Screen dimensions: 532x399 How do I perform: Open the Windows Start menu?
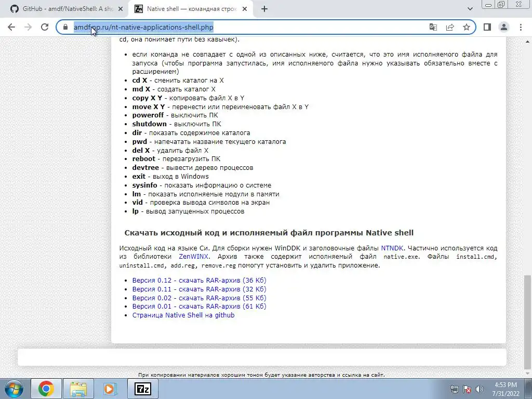pos(14,389)
